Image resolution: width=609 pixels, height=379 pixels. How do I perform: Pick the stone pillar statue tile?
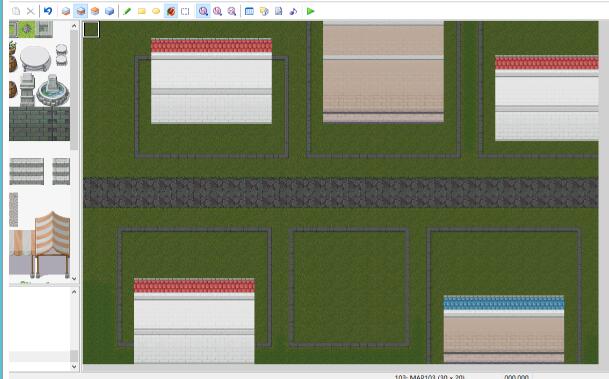[x=27, y=89]
